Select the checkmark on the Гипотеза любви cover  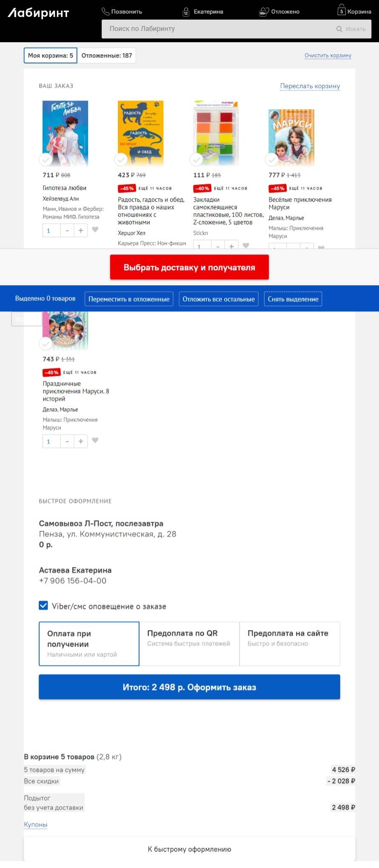(x=46, y=160)
